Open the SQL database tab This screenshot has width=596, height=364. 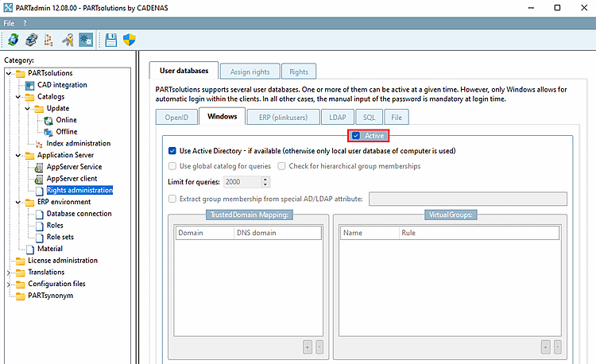coord(369,118)
